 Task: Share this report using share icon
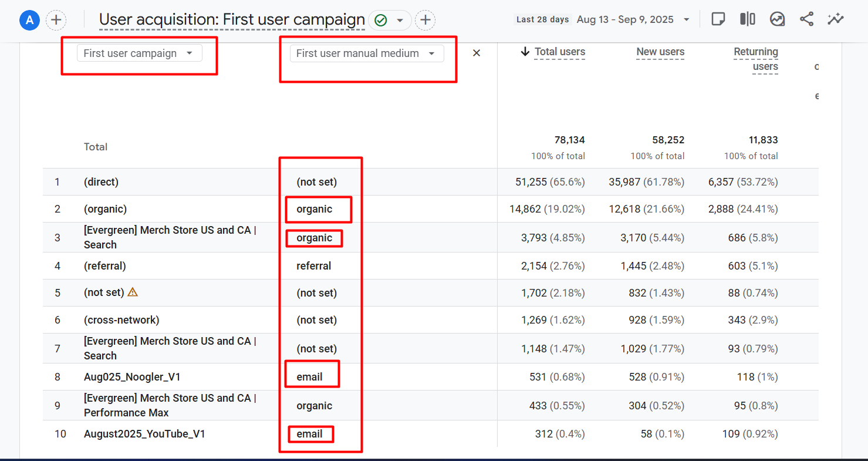click(x=806, y=19)
